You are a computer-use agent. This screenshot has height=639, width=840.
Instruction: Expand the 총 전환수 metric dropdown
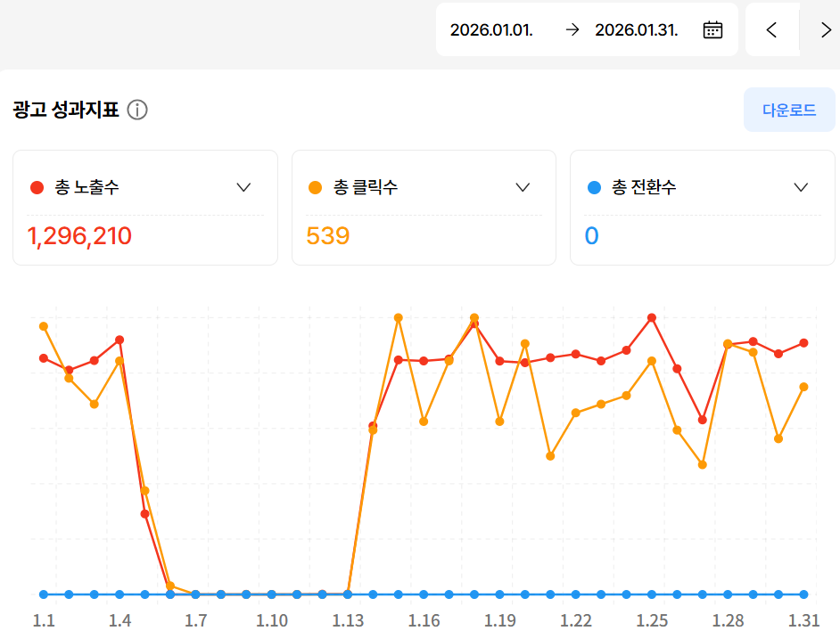[801, 187]
